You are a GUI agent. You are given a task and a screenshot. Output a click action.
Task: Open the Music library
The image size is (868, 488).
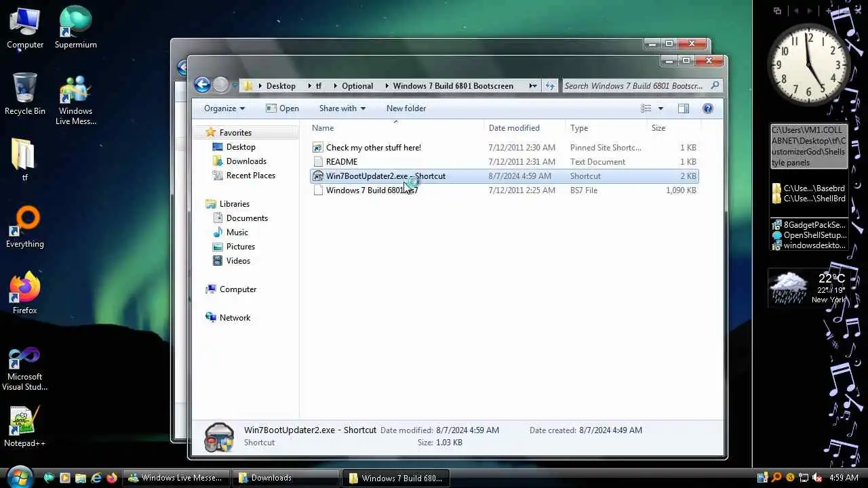(x=237, y=232)
